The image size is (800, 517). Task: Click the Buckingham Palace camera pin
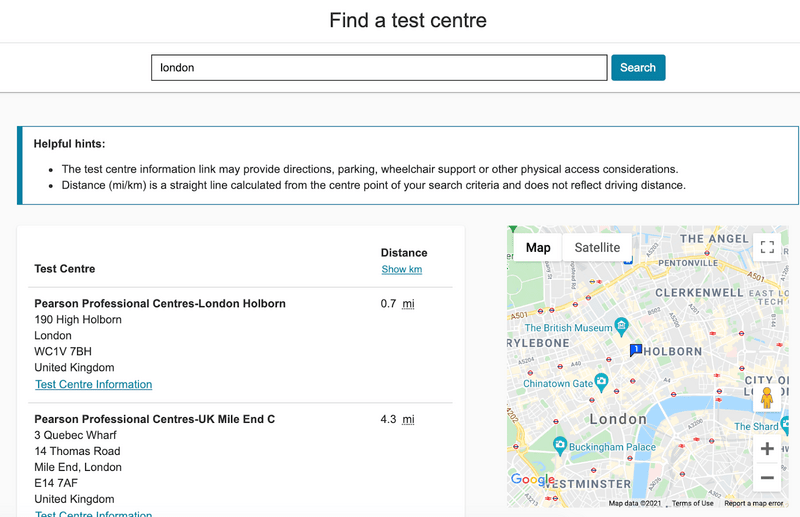pyautogui.click(x=560, y=446)
